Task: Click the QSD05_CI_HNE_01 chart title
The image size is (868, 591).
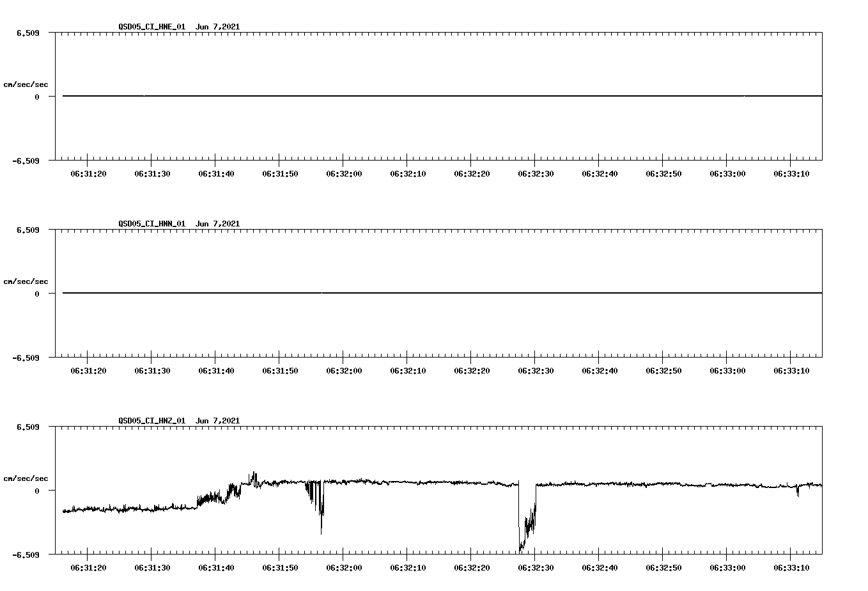Action: [x=179, y=27]
